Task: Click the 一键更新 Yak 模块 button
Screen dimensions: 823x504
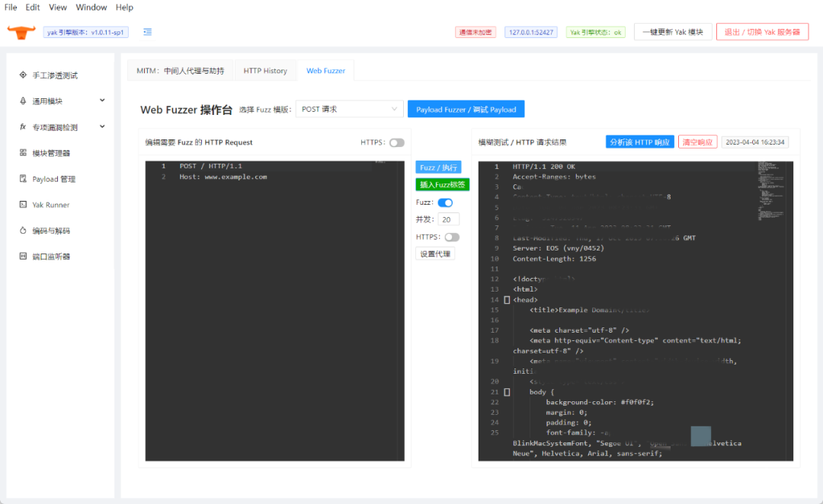Action: click(673, 32)
